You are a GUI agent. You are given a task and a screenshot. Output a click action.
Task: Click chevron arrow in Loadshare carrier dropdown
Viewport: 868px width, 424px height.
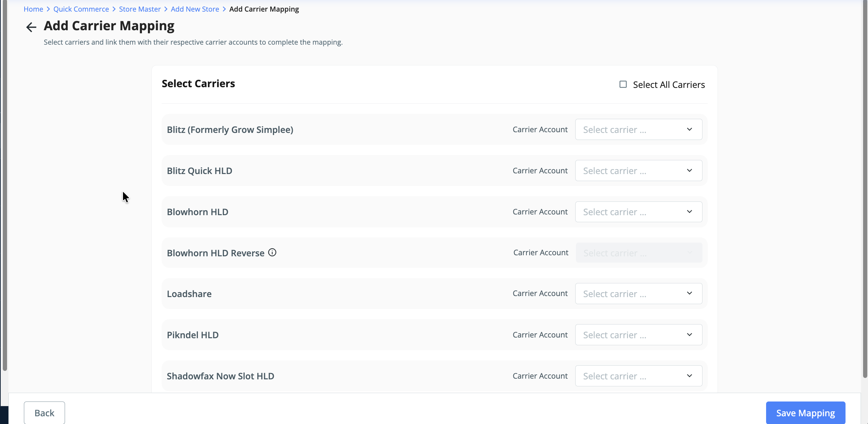coord(689,293)
